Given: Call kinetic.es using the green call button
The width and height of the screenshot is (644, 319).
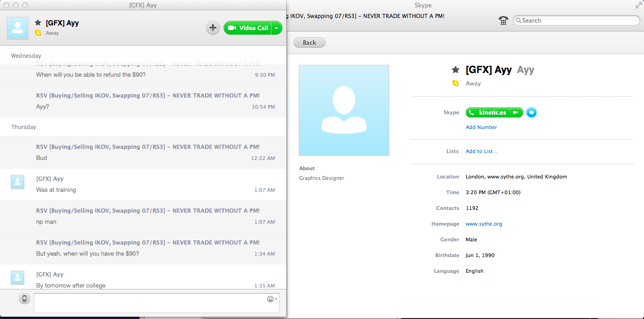Looking at the screenshot, I should pyautogui.click(x=488, y=112).
